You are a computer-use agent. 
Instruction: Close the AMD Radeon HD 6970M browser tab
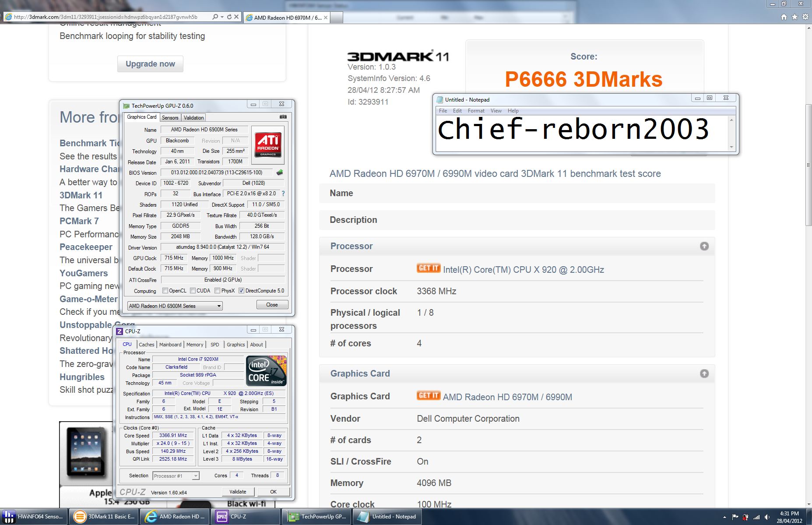[x=326, y=18]
